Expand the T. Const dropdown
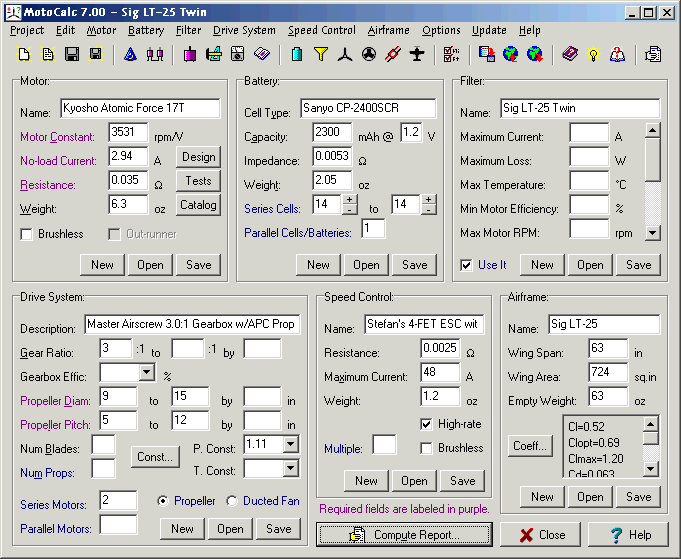This screenshot has height=559, width=681. pyautogui.click(x=291, y=468)
